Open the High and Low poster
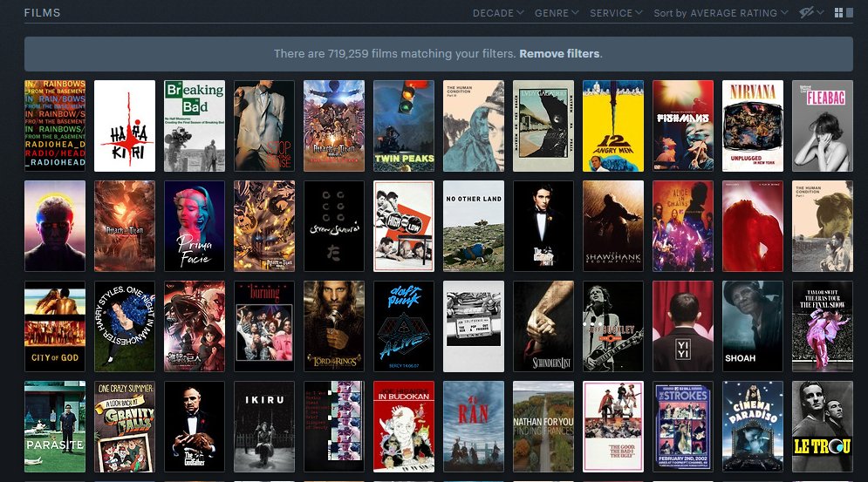Viewport: 868px width, 482px height. 404,226
